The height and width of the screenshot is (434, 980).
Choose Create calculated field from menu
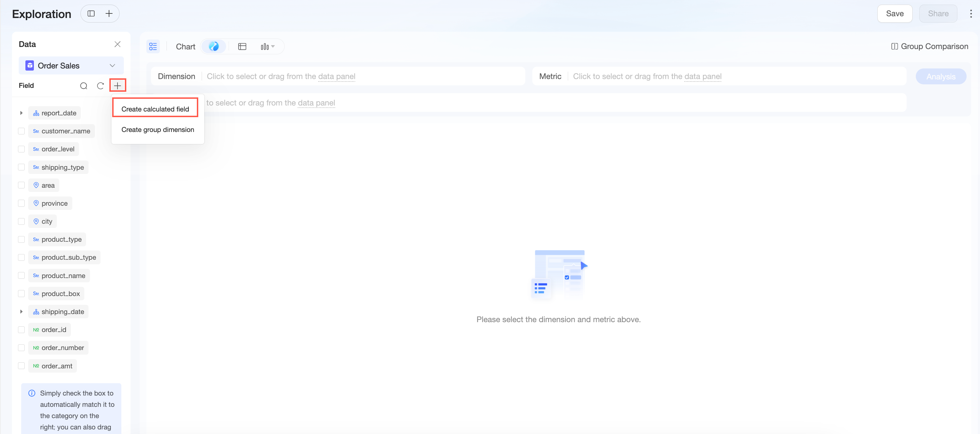point(155,109)
